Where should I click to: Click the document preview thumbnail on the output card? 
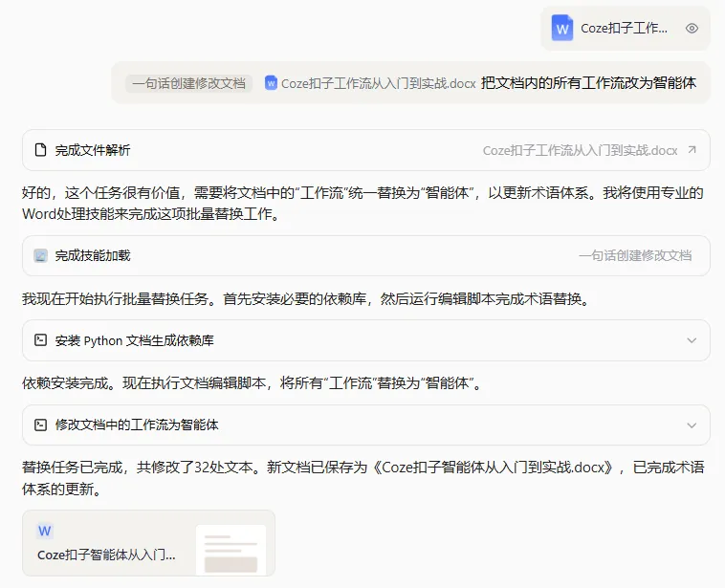point(231,550)
